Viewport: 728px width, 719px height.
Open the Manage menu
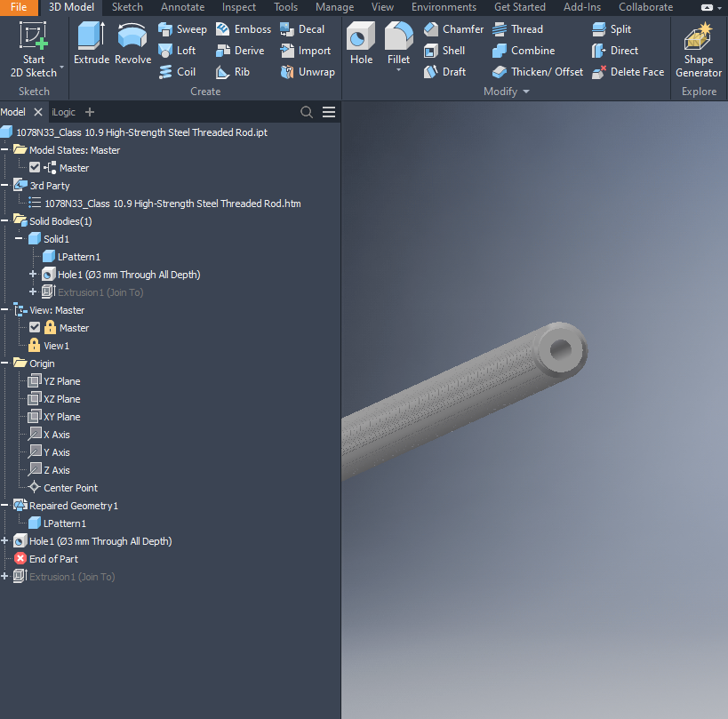[x=334, y=7]
